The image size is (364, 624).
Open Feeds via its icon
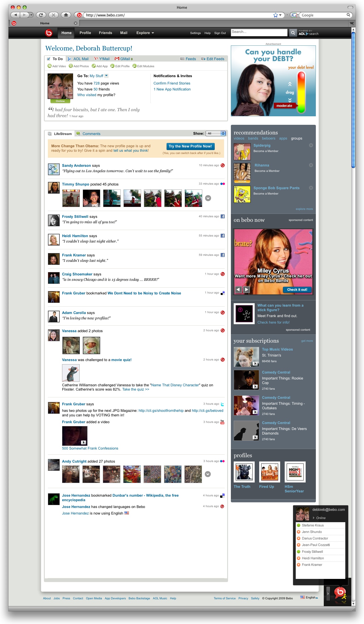click(x=182, y=59)
